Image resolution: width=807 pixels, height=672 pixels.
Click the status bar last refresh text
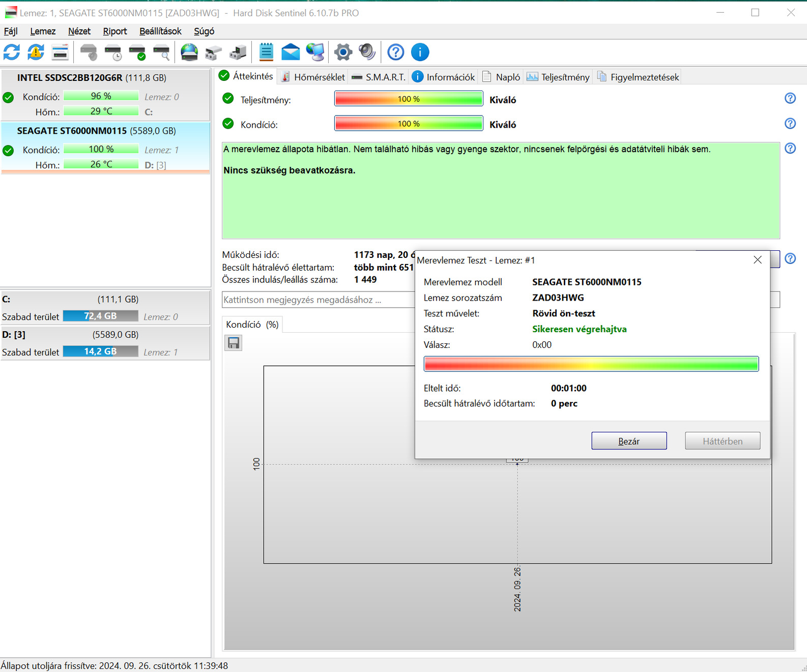[114, 665]
